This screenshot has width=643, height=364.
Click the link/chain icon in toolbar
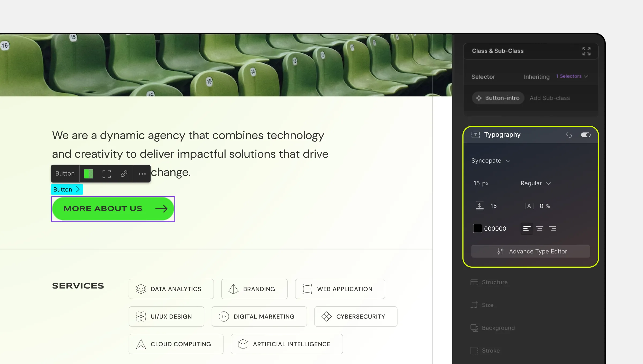(x=124, y=173)
